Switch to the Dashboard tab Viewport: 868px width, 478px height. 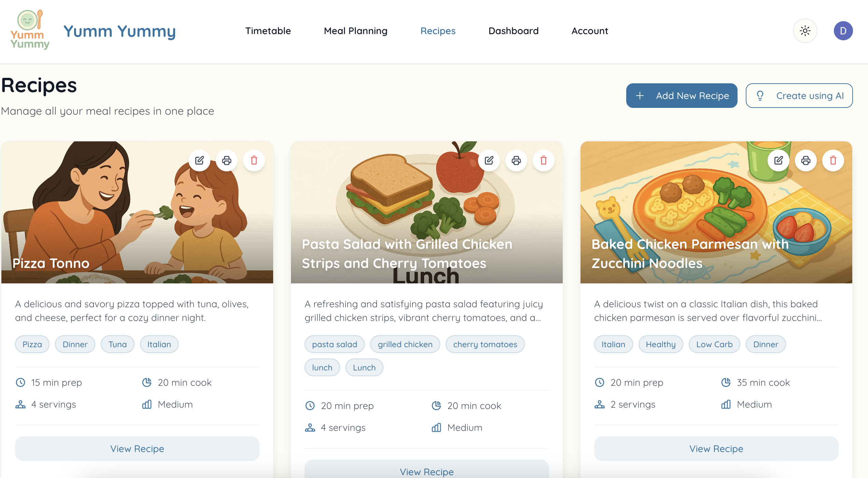tap(514, 31)
